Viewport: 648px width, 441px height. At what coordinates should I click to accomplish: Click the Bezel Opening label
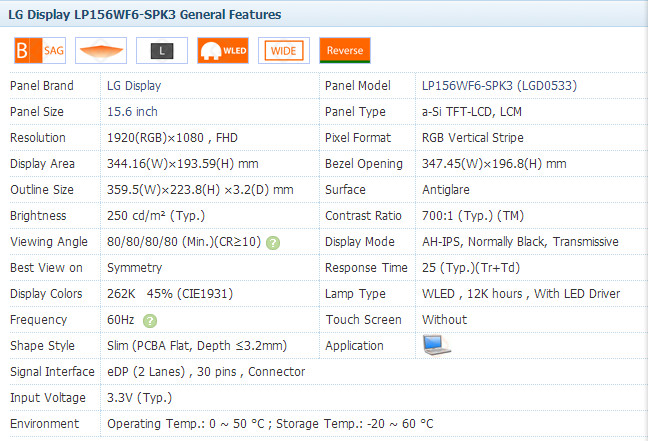(x=364, y=164)
